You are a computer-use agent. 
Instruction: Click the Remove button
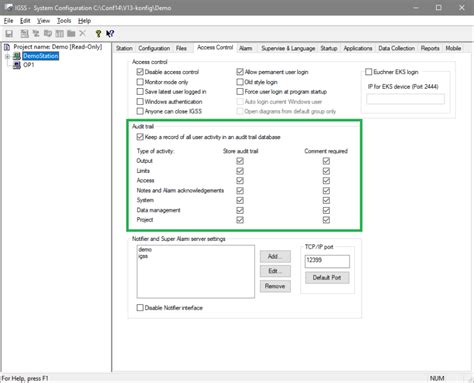tap(275, 286)
